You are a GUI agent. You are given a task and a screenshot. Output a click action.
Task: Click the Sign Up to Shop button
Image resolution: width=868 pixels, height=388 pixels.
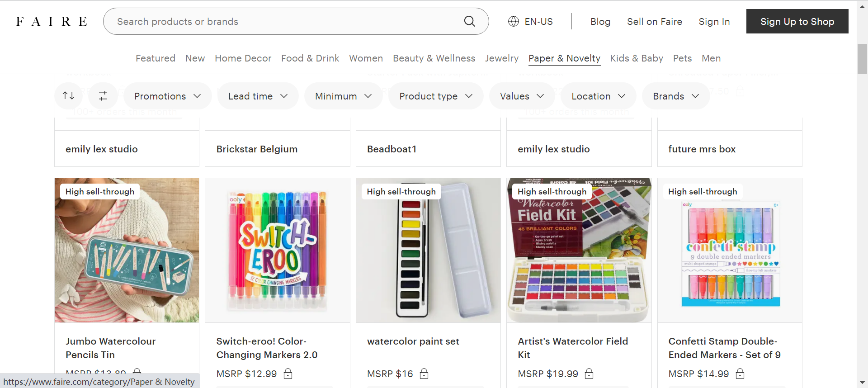(x=797, y=21)
